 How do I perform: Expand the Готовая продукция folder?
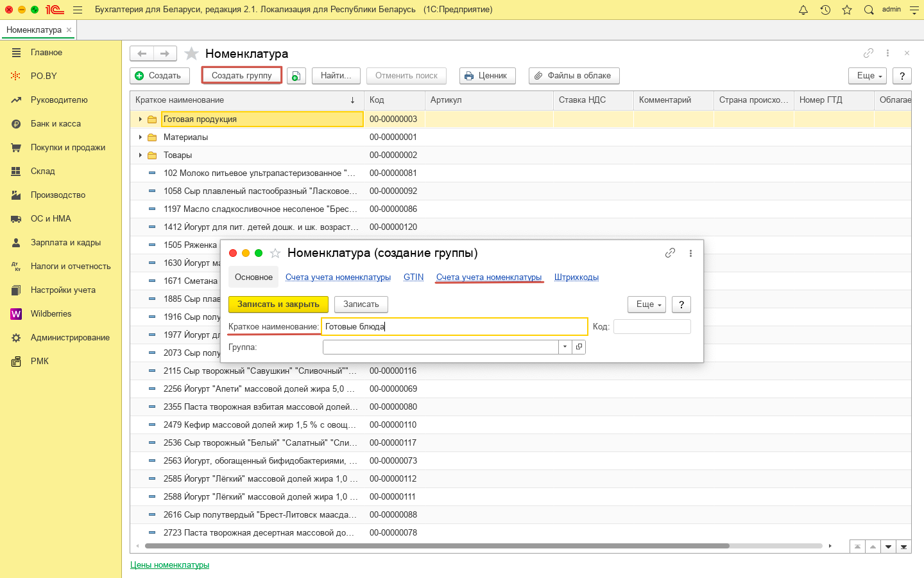point(141,119)
